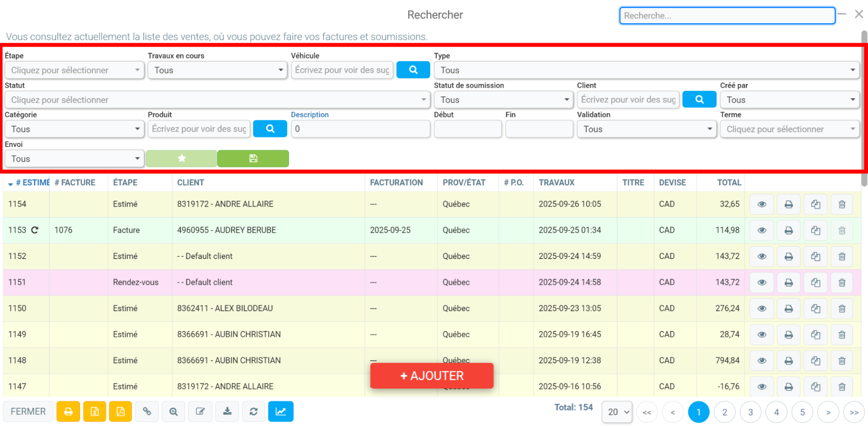This screenshot has height=426, width=868.
Task: Print invoice row 1153
Action: 789,231
